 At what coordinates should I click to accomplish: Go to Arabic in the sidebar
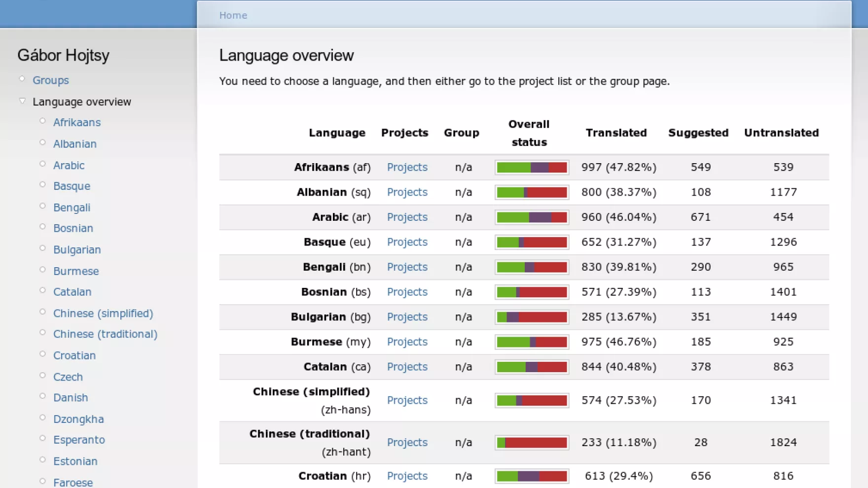[69, 165]
